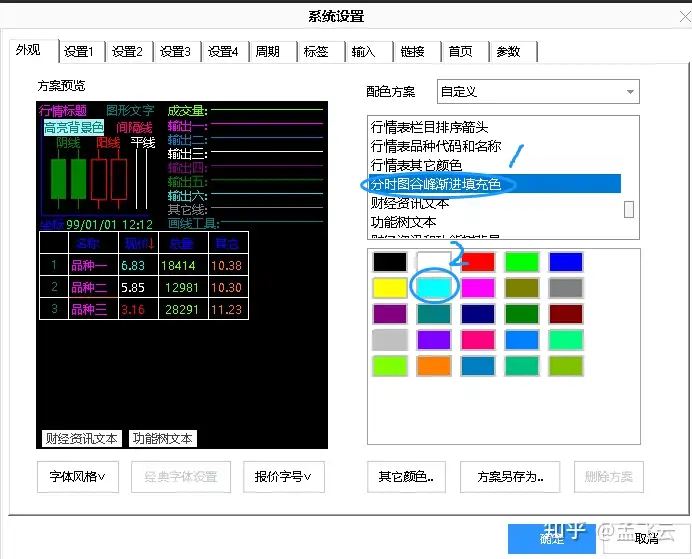Viewport: 692px width, 559px height.
Task: Pick the dark red maroon swatch
Action: click(x=566, y=314)
